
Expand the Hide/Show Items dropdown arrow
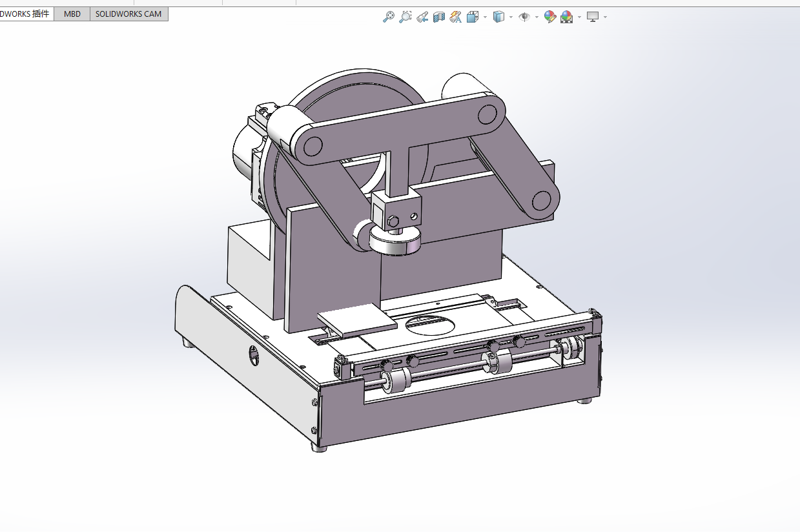(537, 17)
